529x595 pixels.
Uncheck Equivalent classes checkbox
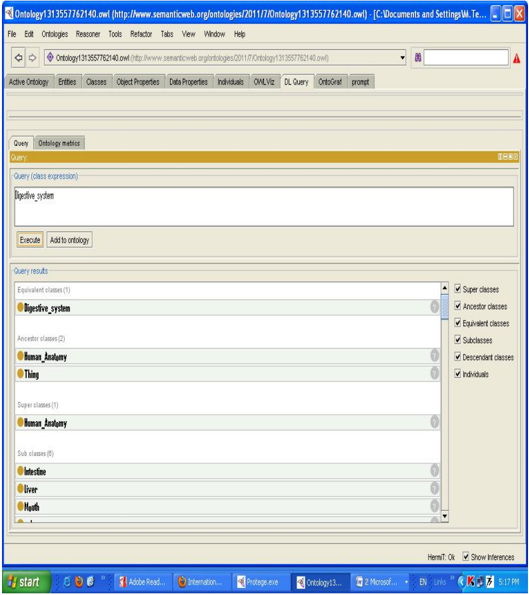tap(458, 323)
